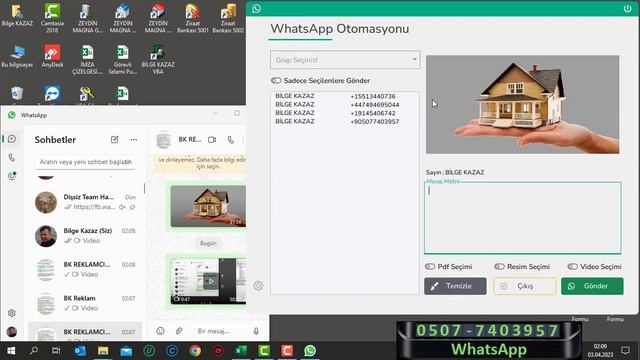
Task: Open the 'Dişsiz Team Ha...' chat
Action: (86, 202)
